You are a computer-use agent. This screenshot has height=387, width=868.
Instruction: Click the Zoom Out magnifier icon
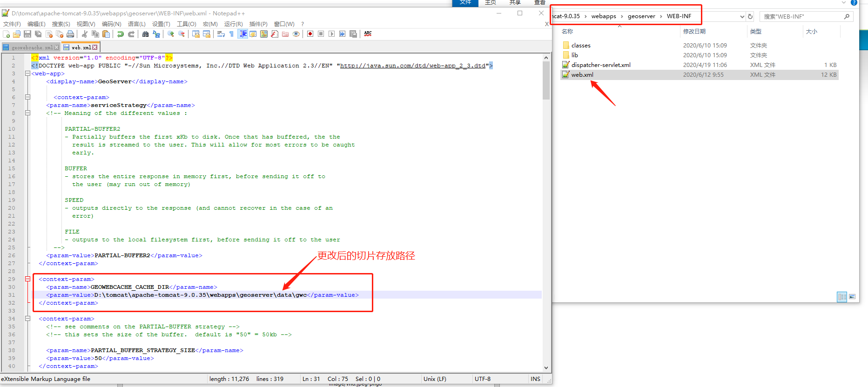182,34
